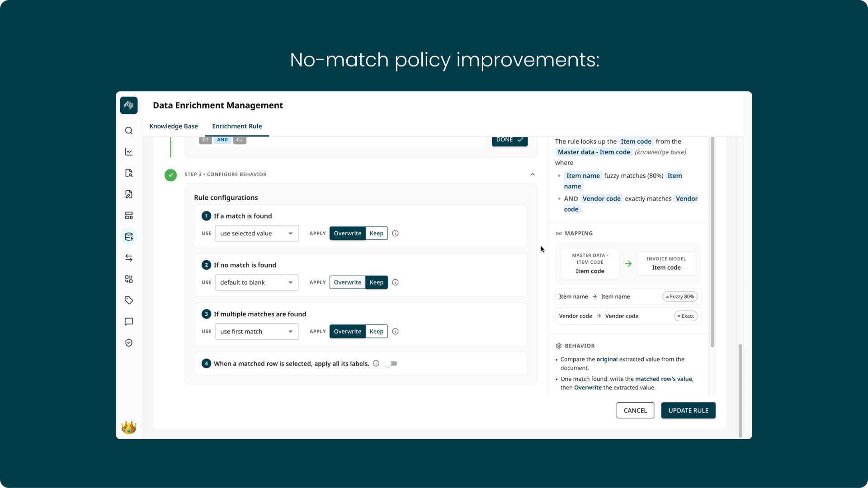Switch to the Knowledge Base tab
Screen dimensions: 868x488
[174, 127]
